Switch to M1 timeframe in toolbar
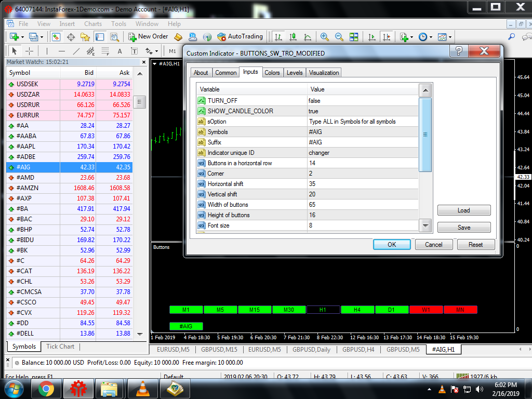The height and width of the screenshot is (399, 532). point(172,51)
